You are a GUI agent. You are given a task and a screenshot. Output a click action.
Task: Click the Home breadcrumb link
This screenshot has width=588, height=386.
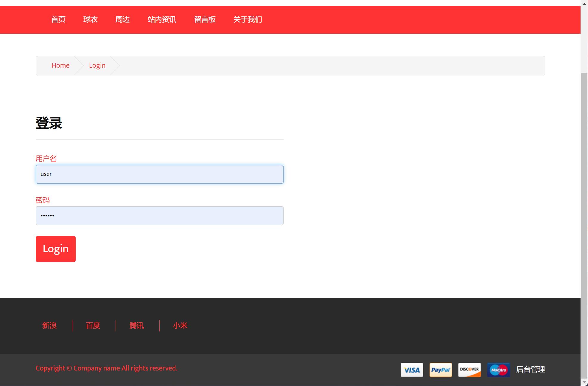pyautogui.click(x=60, y=66)
